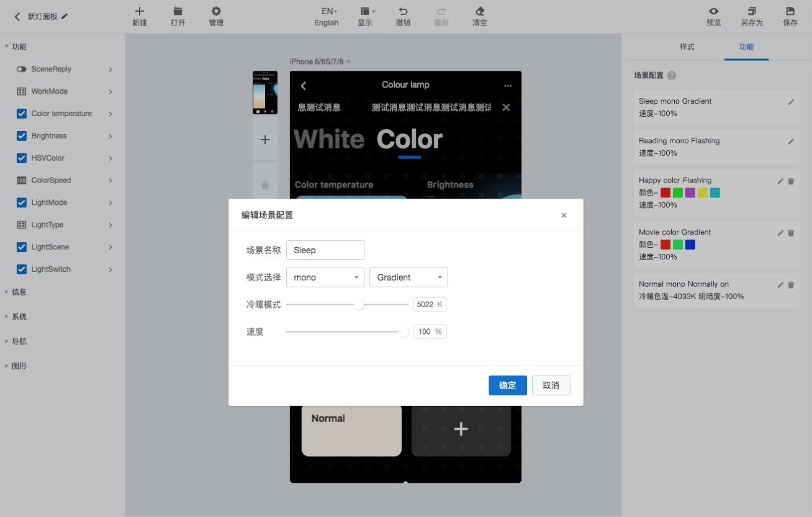Delete the Normal mono Normally on scene
Viewport: 812px width, 517px height.
[x=791, y=285]
